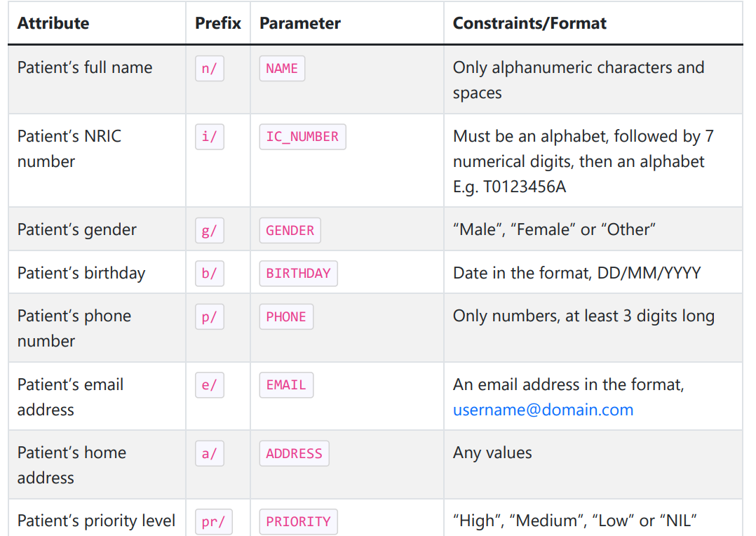The height and width of the screenshot is (536, 756).
Task: Click the e/ prefix code badge
Action: [209, 385]
